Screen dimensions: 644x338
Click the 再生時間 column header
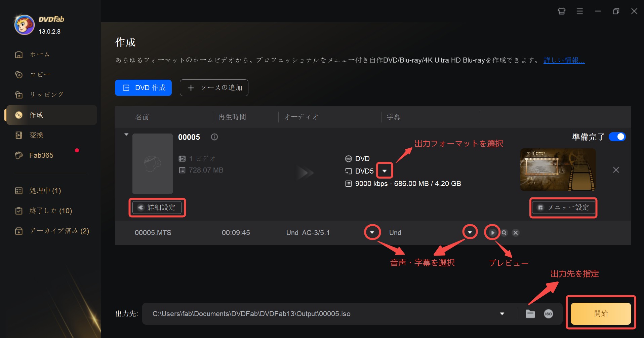point(232,117)
